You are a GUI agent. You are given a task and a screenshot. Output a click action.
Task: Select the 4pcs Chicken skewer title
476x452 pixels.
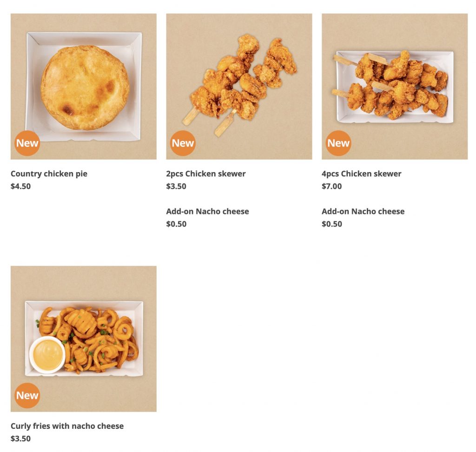coord(361,174)
